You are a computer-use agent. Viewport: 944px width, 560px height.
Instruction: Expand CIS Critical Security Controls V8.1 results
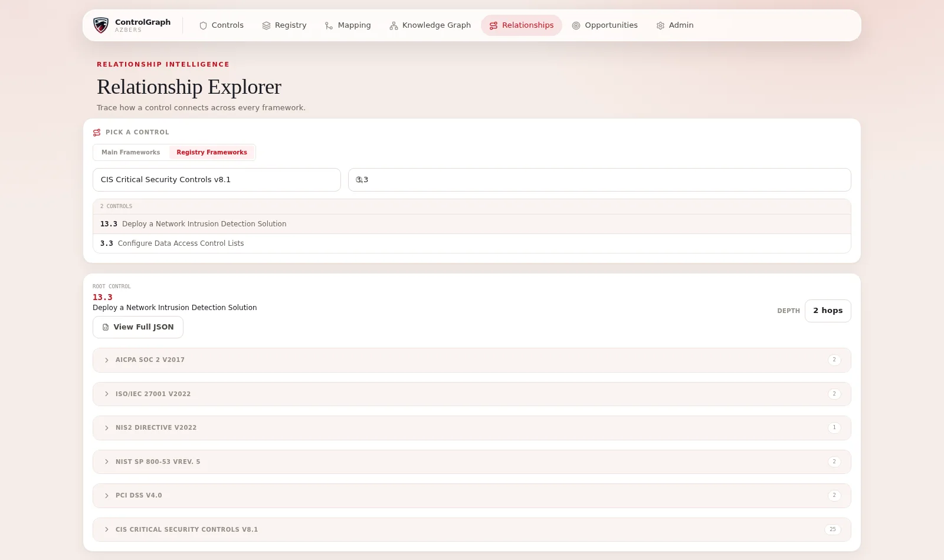coord(472,529)
